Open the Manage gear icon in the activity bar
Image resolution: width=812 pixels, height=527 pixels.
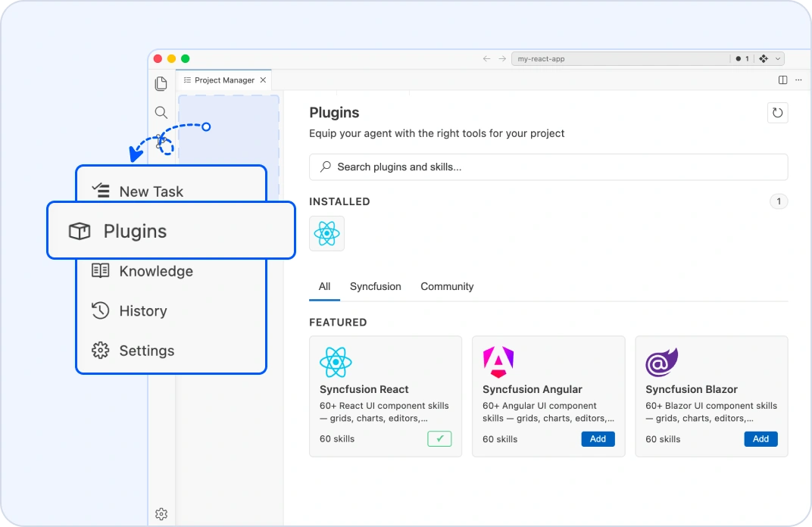coord(161,514)
